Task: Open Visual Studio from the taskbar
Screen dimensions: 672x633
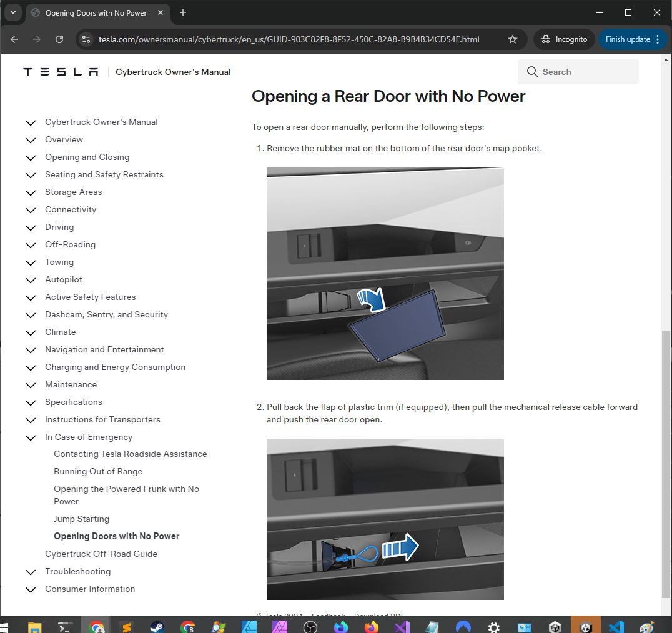Action: pyautogui.click(x=402, y=627)
